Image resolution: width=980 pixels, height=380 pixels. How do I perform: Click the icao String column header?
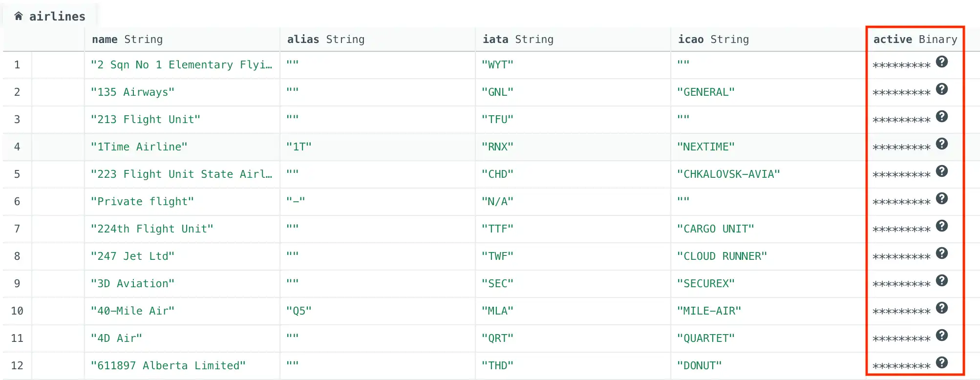713,40
